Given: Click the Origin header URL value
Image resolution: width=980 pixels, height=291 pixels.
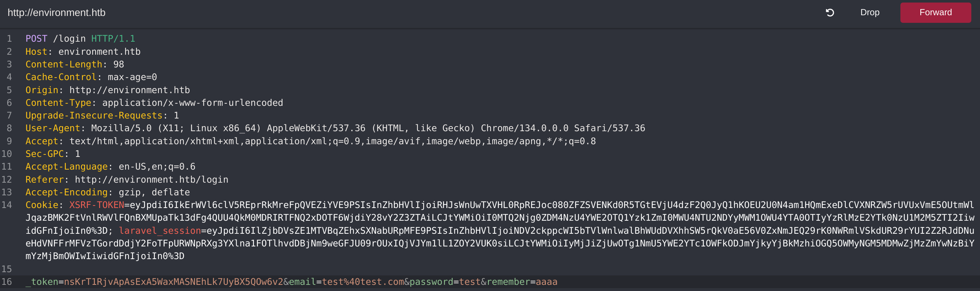Looking at the screenshot, I should click(x=130, y=90).
